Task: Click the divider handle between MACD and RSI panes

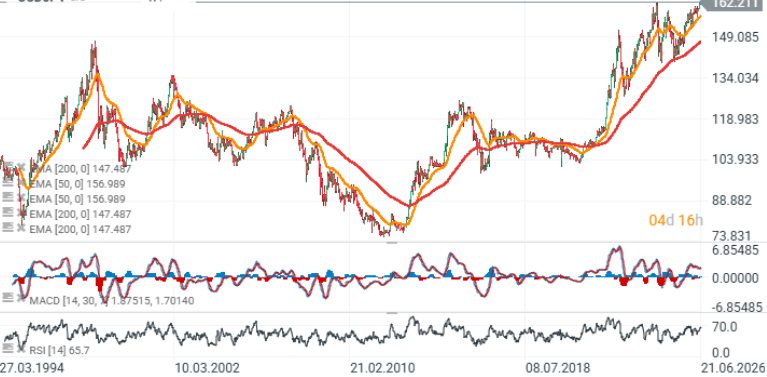Action: pos(392,312)
